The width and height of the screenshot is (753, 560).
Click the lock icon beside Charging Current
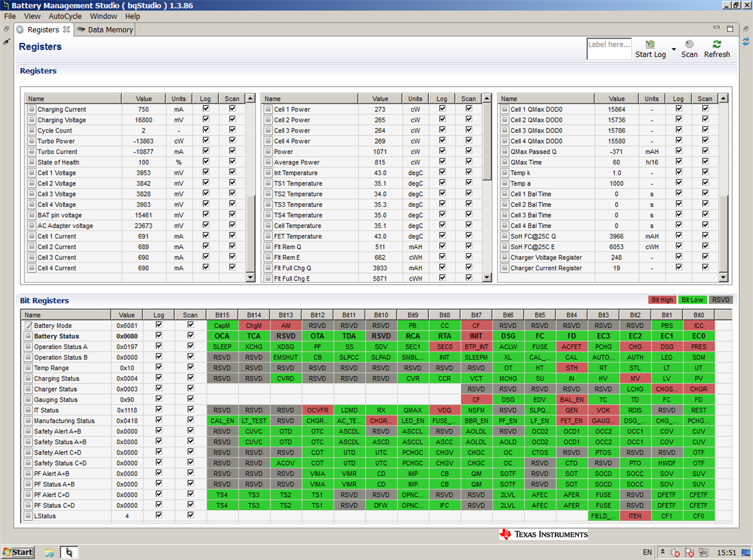click(x=31, y=110)
